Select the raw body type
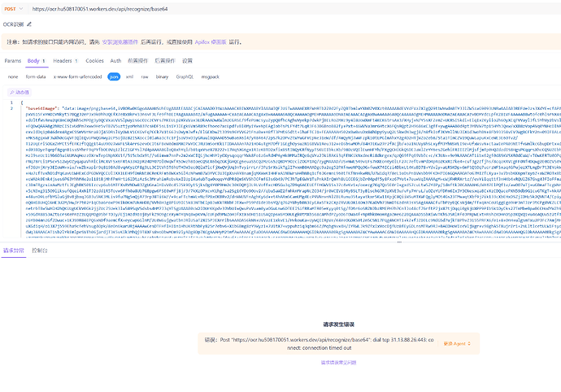The image size is (561, 392). click(x=145, y=76)
